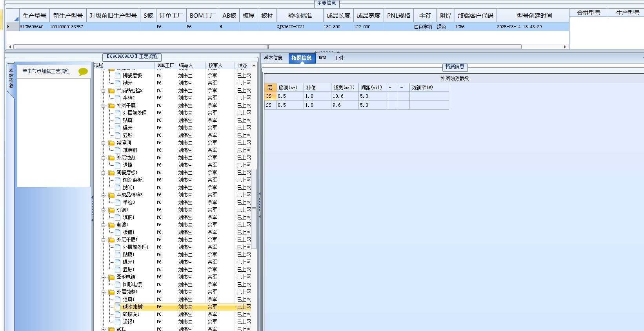644x331 pixels.
Task: Sort by 生产型号 column in main grid
Action: pyautogui.click(x=35, y=16)
